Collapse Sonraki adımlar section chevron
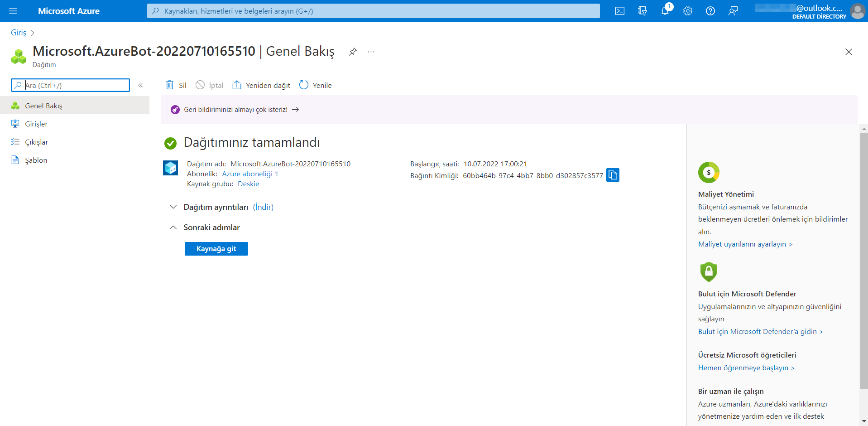This screenshot has height=426, width=868. 173,228
